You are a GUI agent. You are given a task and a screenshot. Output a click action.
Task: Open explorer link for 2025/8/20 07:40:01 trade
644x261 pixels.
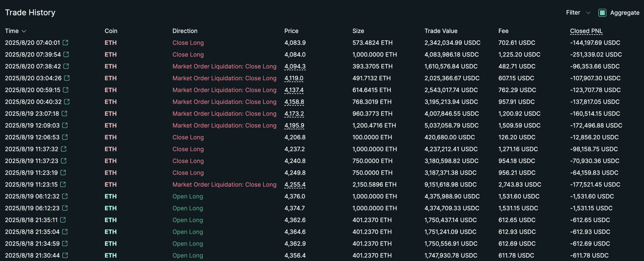pyautogui.click(x=65, y=42)
